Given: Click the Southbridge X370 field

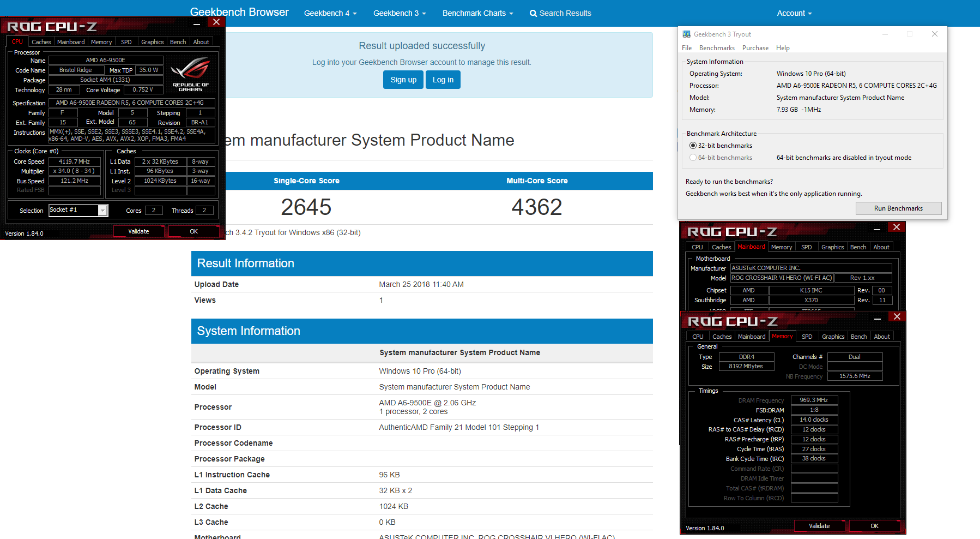Looking at the screenshot, I should click(811, 300).
